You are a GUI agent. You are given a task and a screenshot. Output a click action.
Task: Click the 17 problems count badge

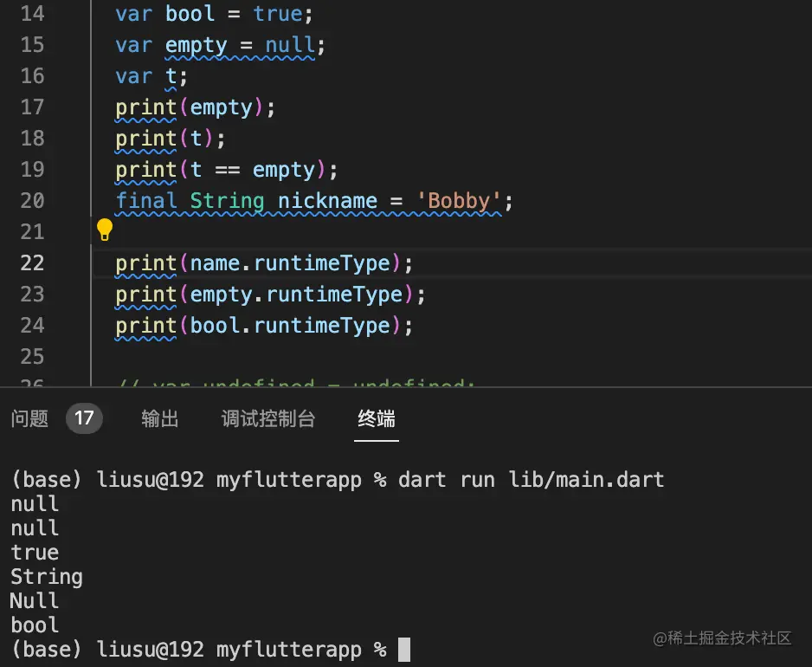pos(84,419)
